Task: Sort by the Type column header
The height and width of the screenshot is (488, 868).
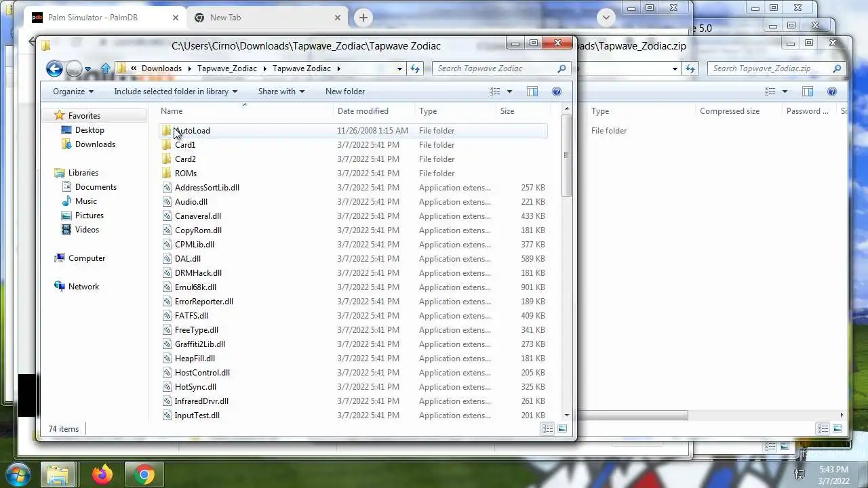Action: [455, 111]
